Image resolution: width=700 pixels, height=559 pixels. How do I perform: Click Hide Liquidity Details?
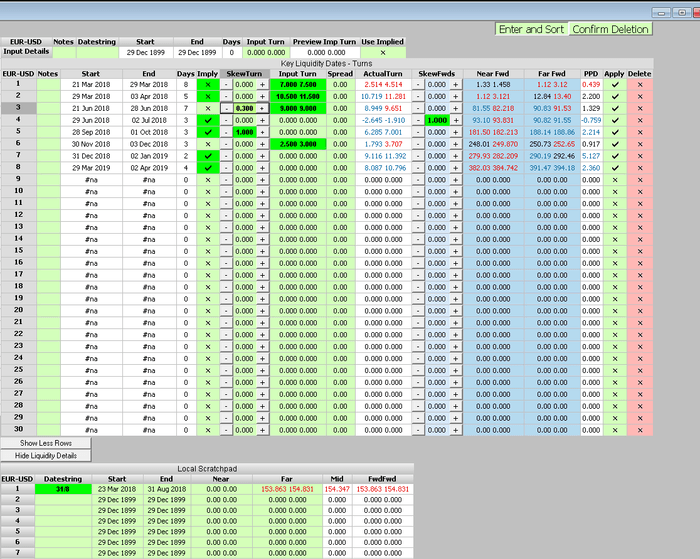(45, 455)
